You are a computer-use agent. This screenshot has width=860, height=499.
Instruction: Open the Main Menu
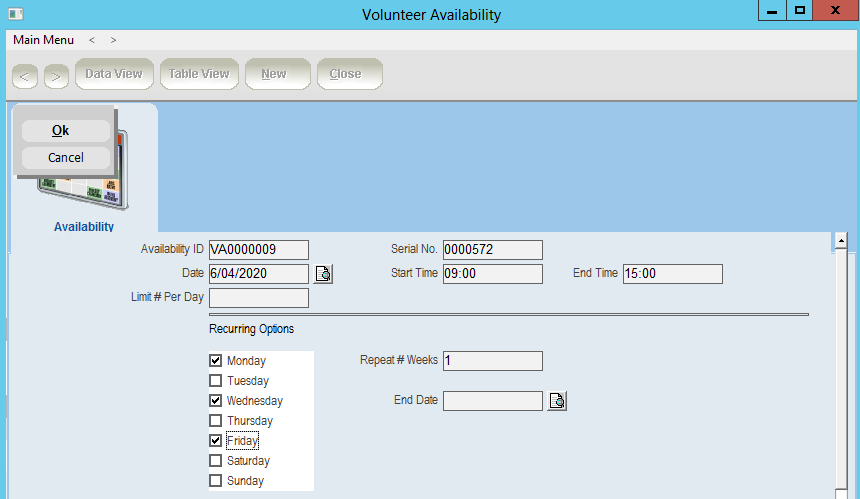[43, 40]
